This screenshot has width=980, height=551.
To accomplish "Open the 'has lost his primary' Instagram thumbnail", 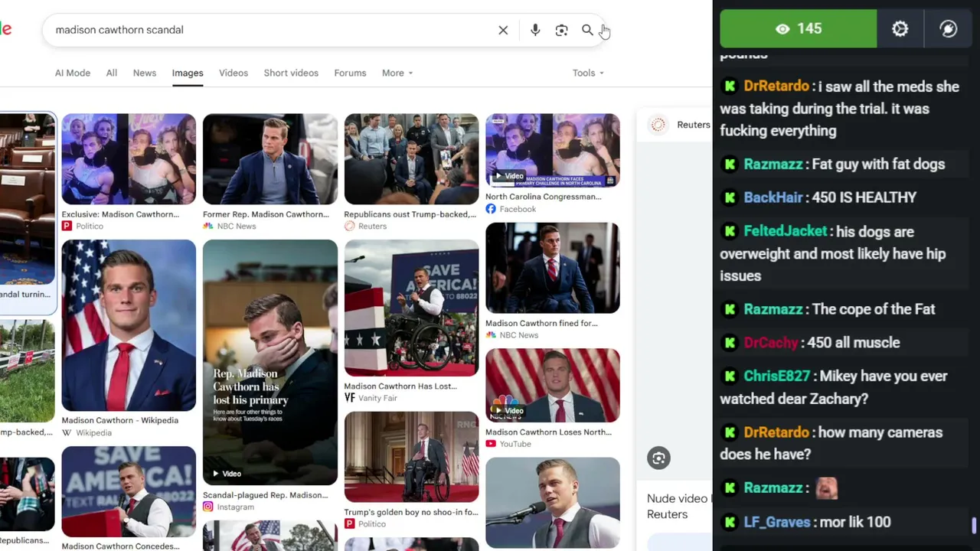I will [269, 363].
